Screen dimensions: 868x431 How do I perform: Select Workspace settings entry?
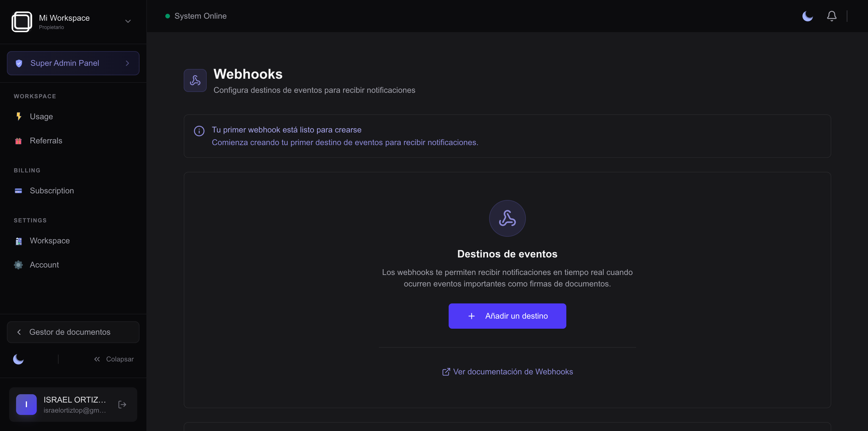(x=50, y=240)
